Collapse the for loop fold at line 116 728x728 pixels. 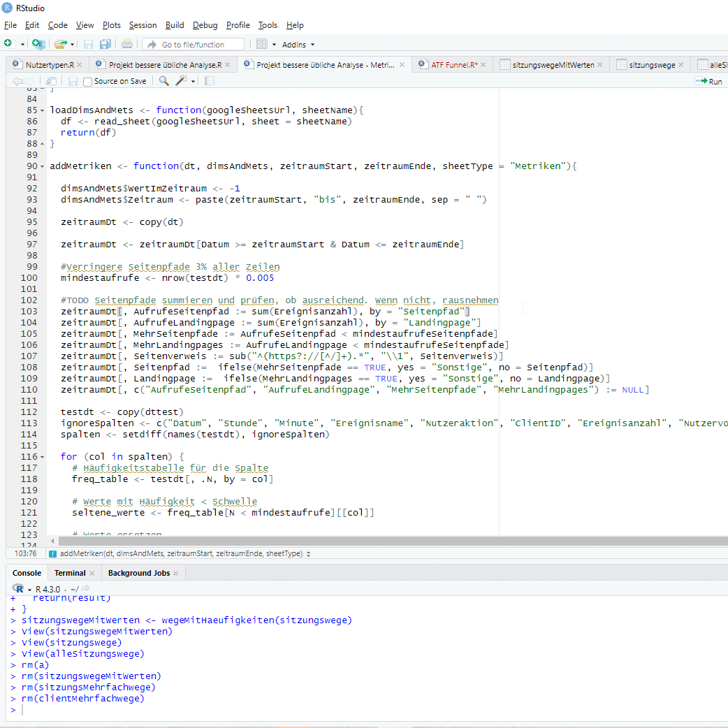click(42, 457)
